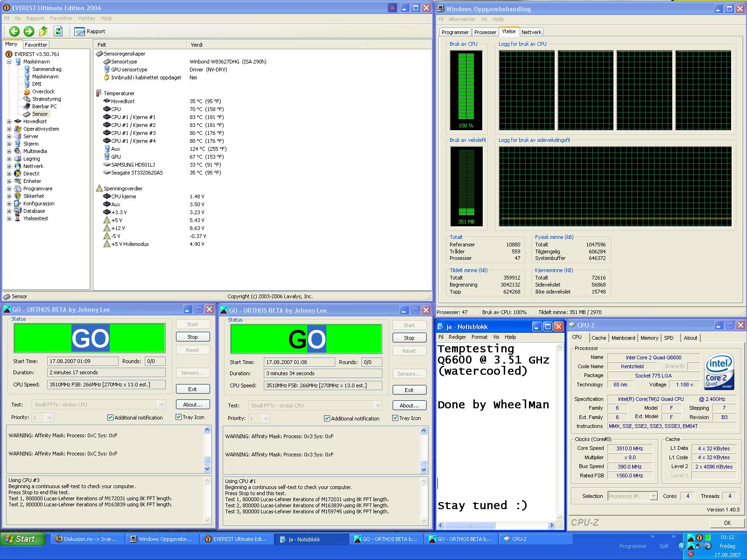Click About... in left ORTHOS window
Image resolution: width=747 pixels, height=560 pixels.
click(192, 405)
